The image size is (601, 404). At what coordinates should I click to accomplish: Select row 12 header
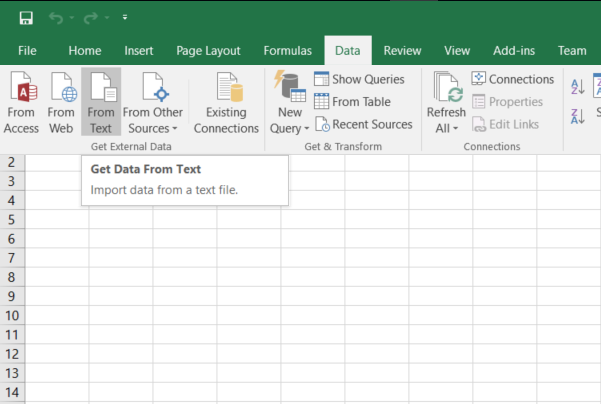[12, 354]
